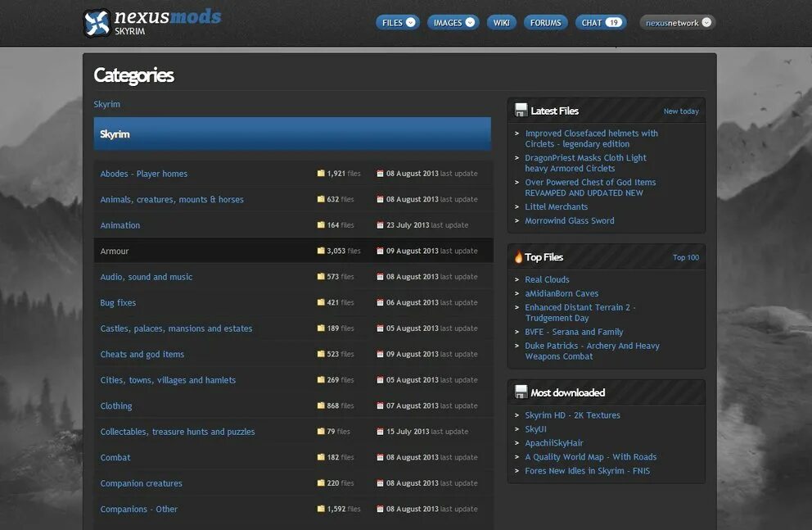Open the CHAT menu item
Screen dimensions: 812x530
(601, 23)
